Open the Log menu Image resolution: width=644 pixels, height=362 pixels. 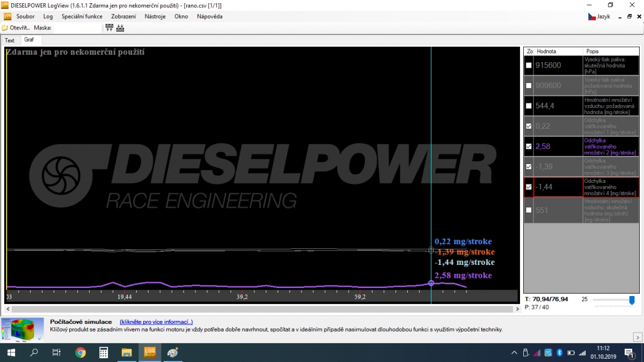pos(48,16)
